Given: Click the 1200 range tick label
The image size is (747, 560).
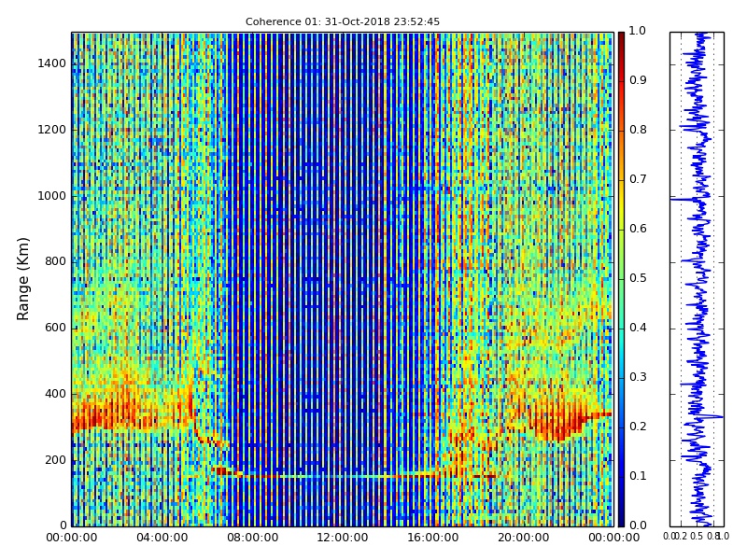Looking at the screenshot, I should (52, 130).
